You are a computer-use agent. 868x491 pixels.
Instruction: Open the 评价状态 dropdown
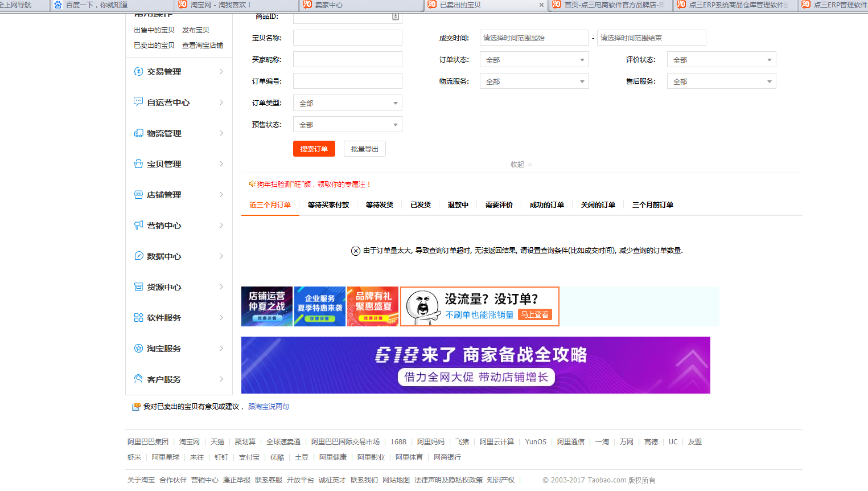tap(722, 60)
